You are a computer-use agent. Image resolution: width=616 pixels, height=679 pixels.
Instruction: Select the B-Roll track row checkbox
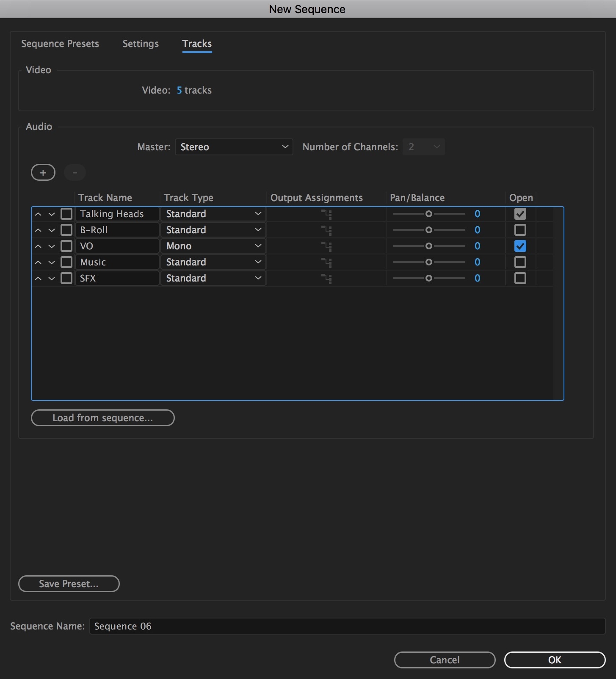click(66, 230)
